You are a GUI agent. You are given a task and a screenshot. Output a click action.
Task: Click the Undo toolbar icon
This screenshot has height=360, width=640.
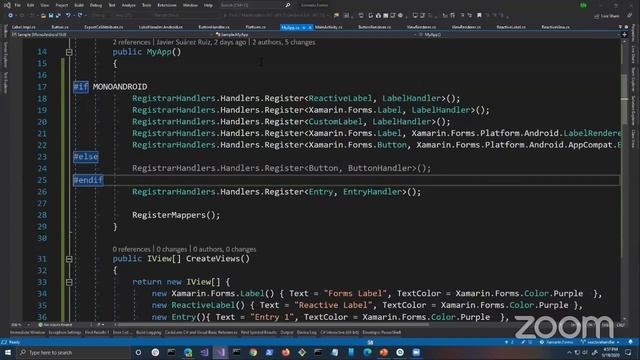pos(68,16)
